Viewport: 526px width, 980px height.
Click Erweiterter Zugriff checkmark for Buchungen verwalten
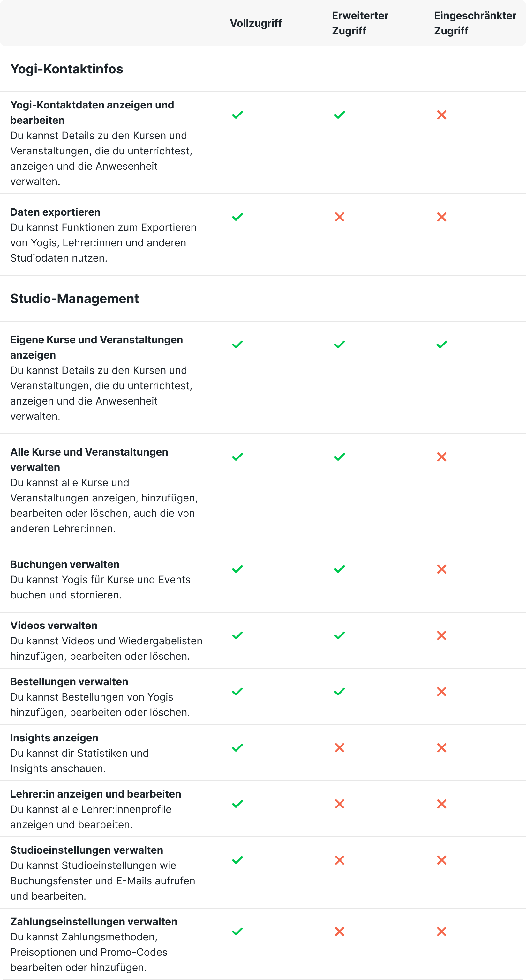click(339, 569)
